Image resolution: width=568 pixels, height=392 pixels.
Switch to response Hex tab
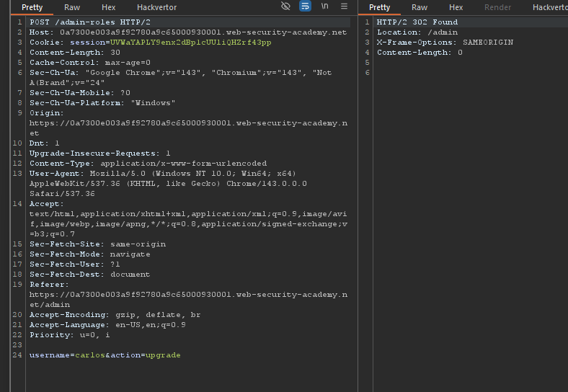[x=456, y=7]
